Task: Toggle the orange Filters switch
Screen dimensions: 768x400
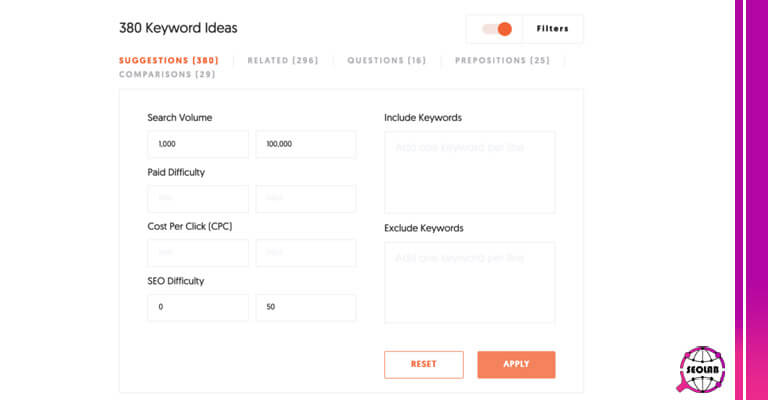Action: click(497, 29)
